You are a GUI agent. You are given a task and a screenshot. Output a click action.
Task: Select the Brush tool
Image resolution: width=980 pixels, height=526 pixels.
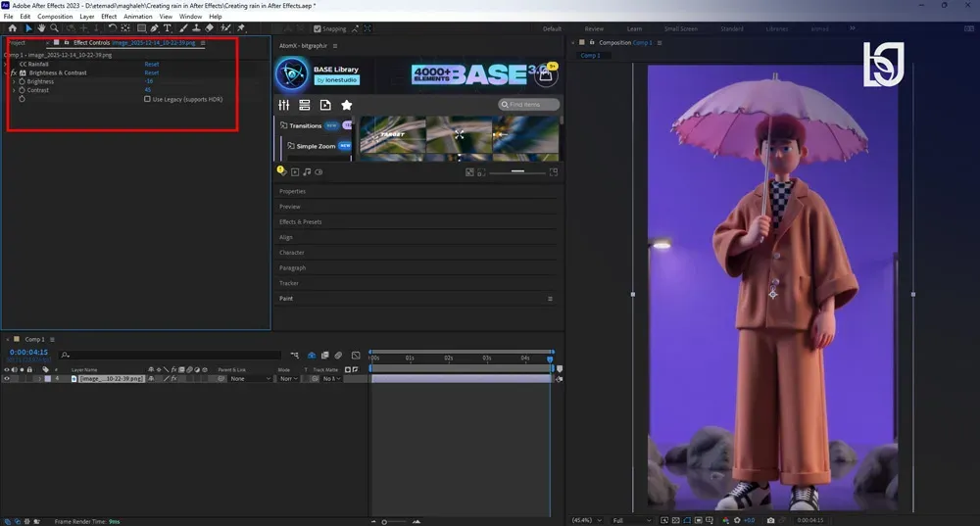coord(184,28)
